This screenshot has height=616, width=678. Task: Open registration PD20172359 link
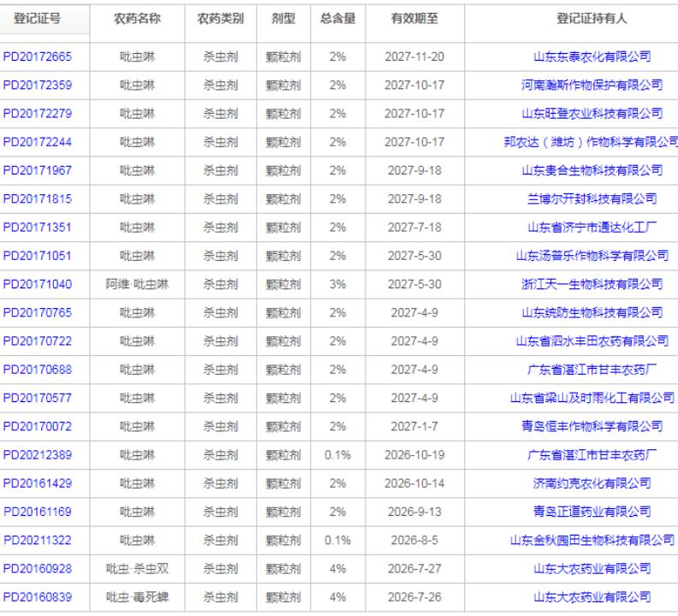tap(37, 86)
